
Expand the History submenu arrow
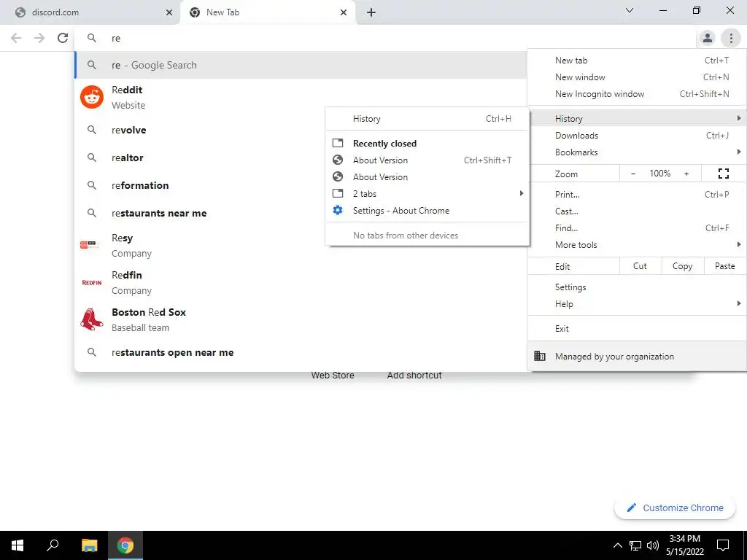(x=738, y=118)
